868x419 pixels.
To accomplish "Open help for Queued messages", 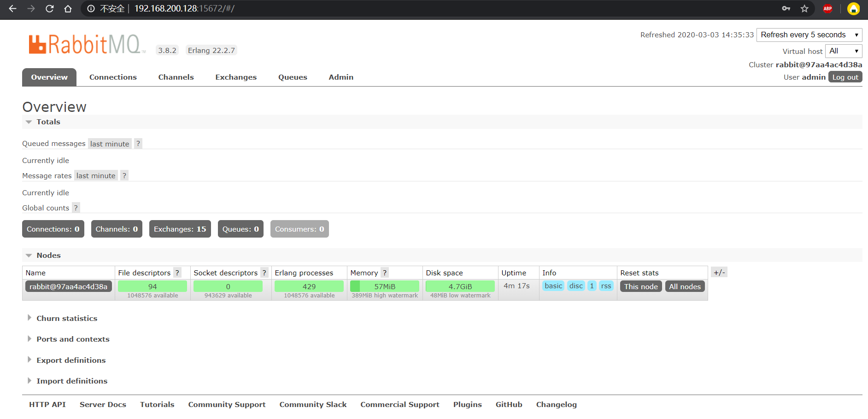I will point(138,144).
